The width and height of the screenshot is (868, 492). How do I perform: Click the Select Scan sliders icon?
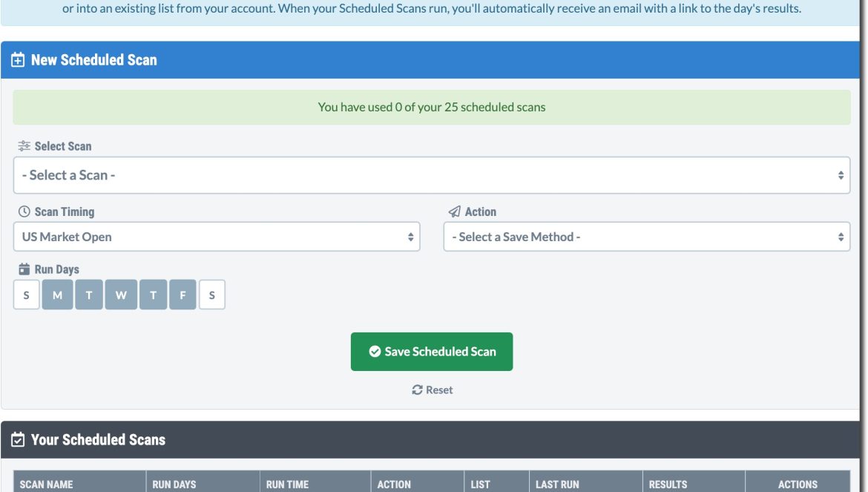point(24,146)
